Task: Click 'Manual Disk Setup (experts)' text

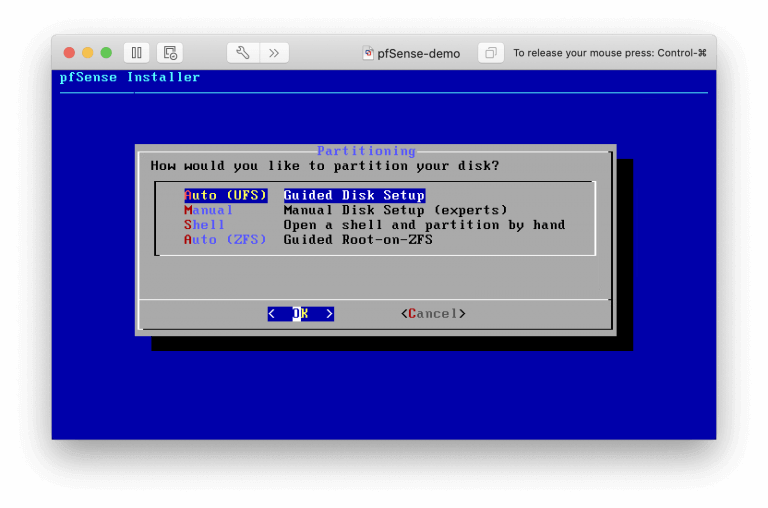Action: pos(395,210)
